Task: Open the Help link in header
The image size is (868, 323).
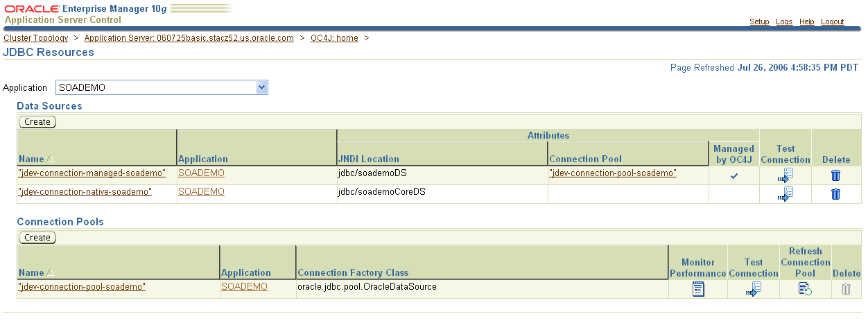Action: 806,21
